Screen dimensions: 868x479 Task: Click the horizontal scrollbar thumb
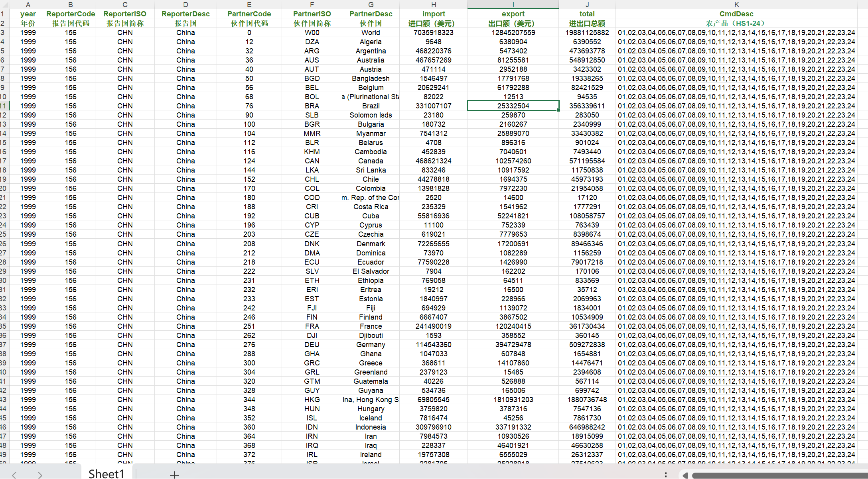778,475
